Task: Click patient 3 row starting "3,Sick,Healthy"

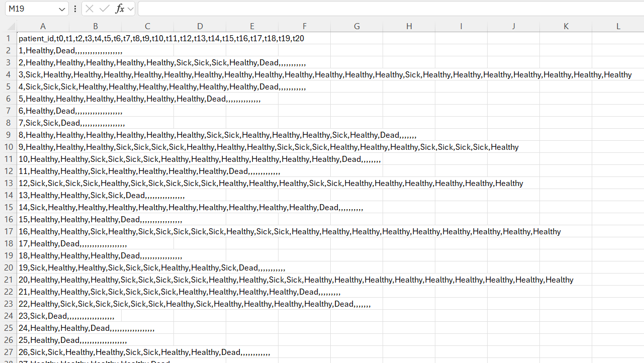Action: point(325,74)
